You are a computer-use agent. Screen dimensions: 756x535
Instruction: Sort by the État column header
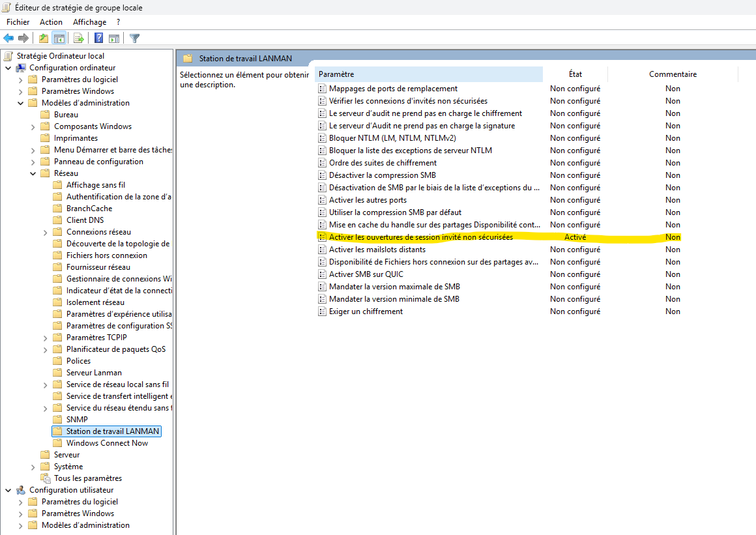575,74
